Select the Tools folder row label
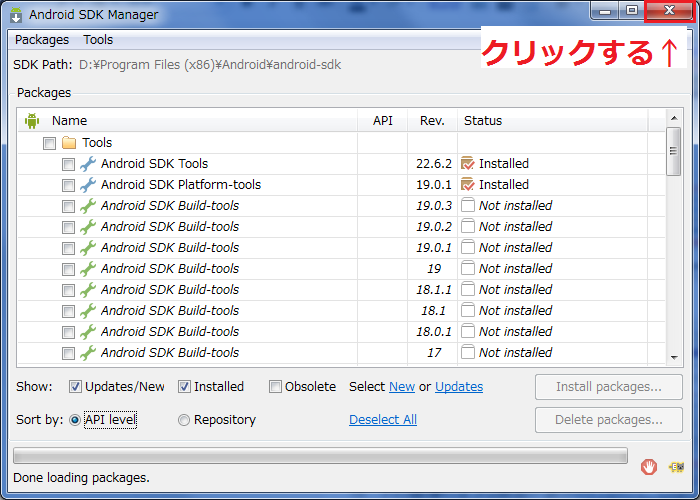This screenshot has height=500, width=700. [97, 143]
